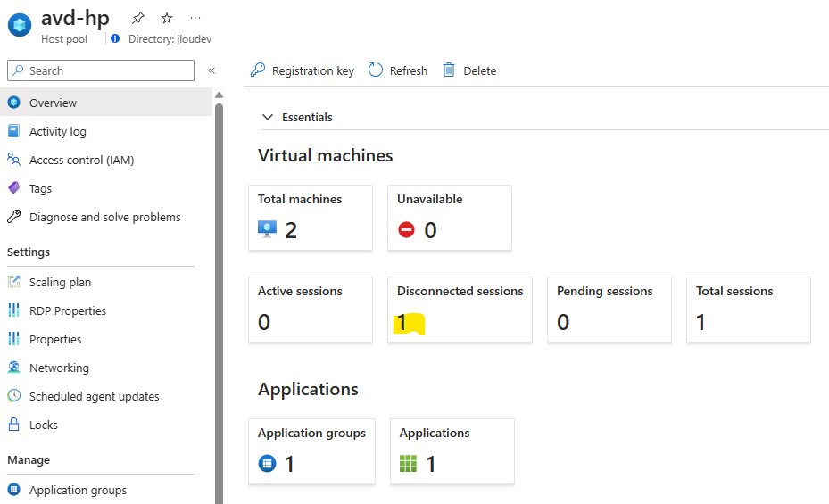Click the Locks padlock icon
Screen dimensions: 829x504
coord(13,425)
